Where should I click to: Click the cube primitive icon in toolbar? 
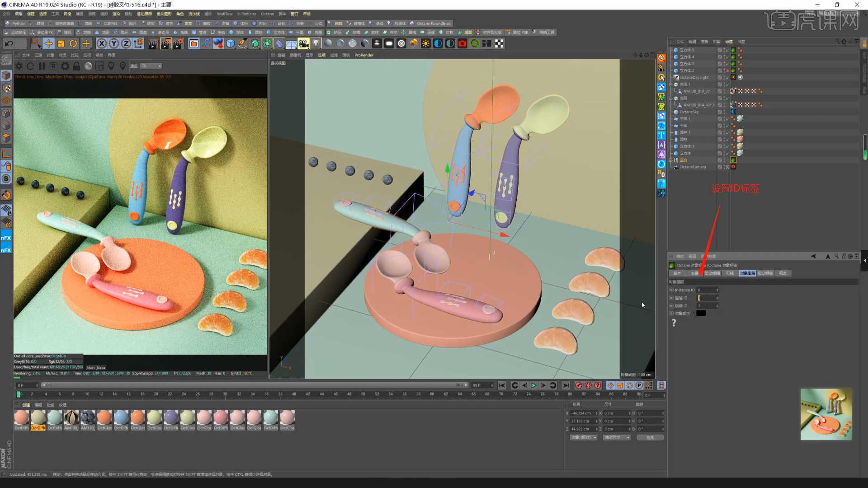pos(231,43)
